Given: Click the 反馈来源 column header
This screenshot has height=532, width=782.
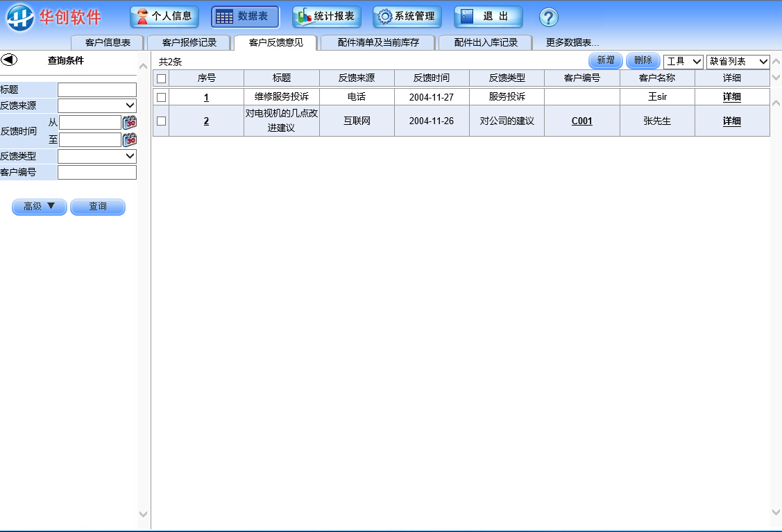Looking at the screenshot, I should click(x=357, y=78).
